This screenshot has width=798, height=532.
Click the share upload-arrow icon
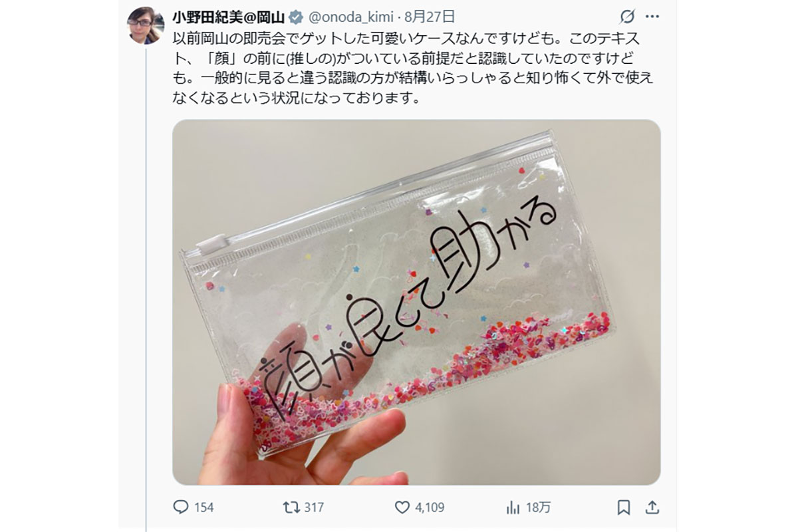(652, 507)
